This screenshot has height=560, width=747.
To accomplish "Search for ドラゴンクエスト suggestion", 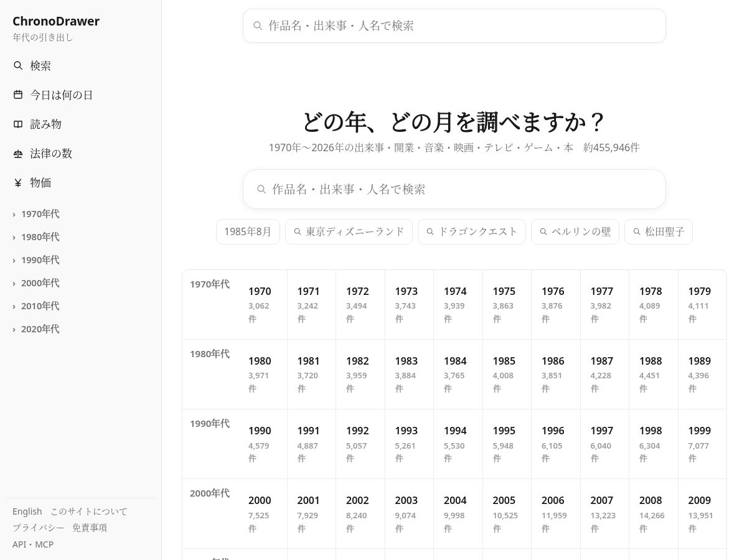I will (472, 231).
